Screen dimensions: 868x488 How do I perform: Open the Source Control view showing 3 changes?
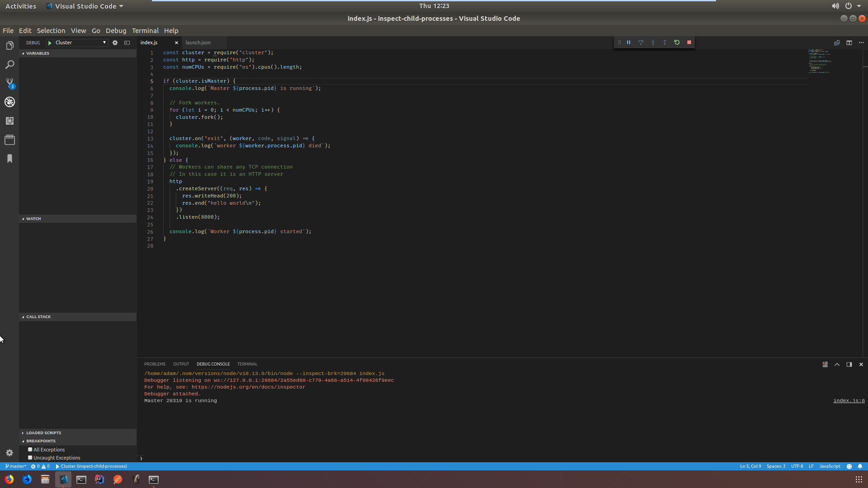tap(9, 82)
